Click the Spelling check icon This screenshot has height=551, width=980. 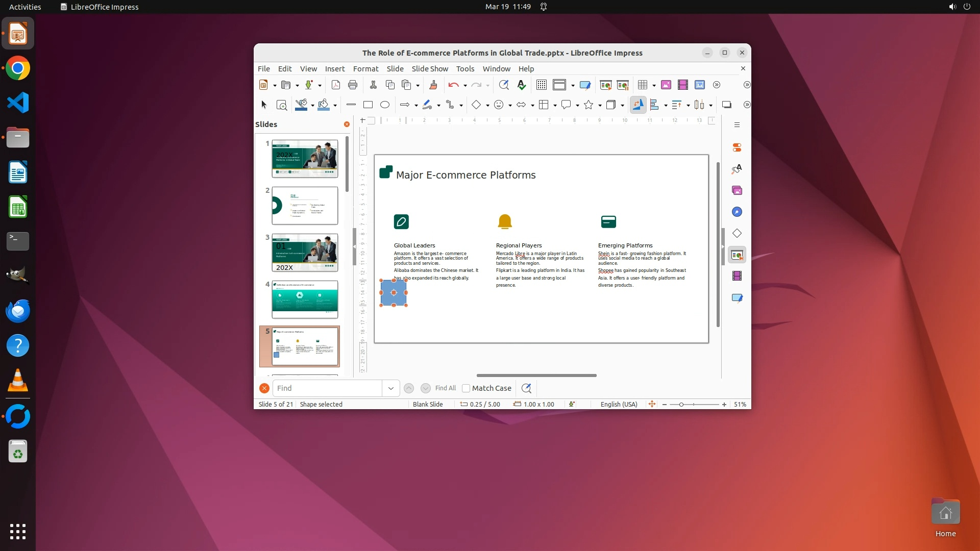click(x=521, y=85)
